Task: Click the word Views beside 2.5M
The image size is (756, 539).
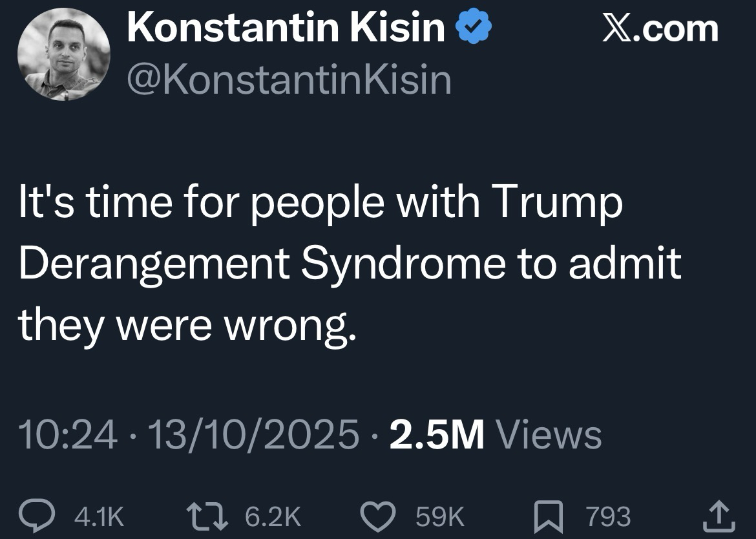Action: (548, 434)
